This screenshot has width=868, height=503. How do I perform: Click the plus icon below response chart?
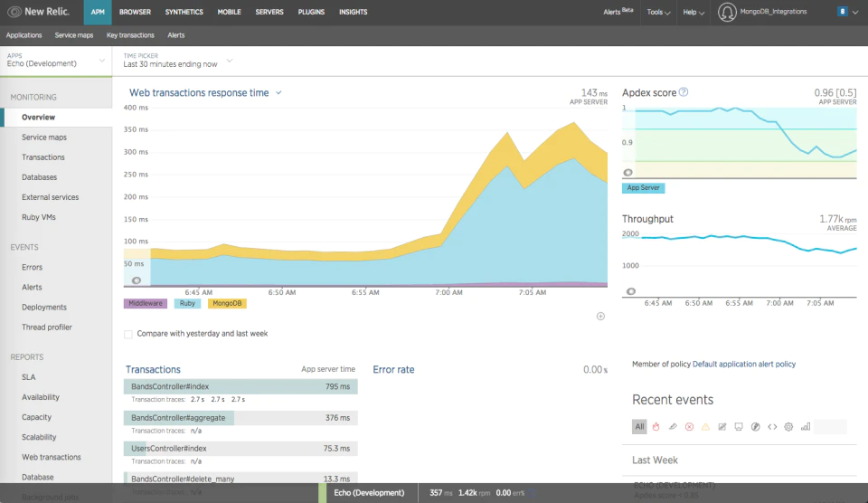point(600,317)
